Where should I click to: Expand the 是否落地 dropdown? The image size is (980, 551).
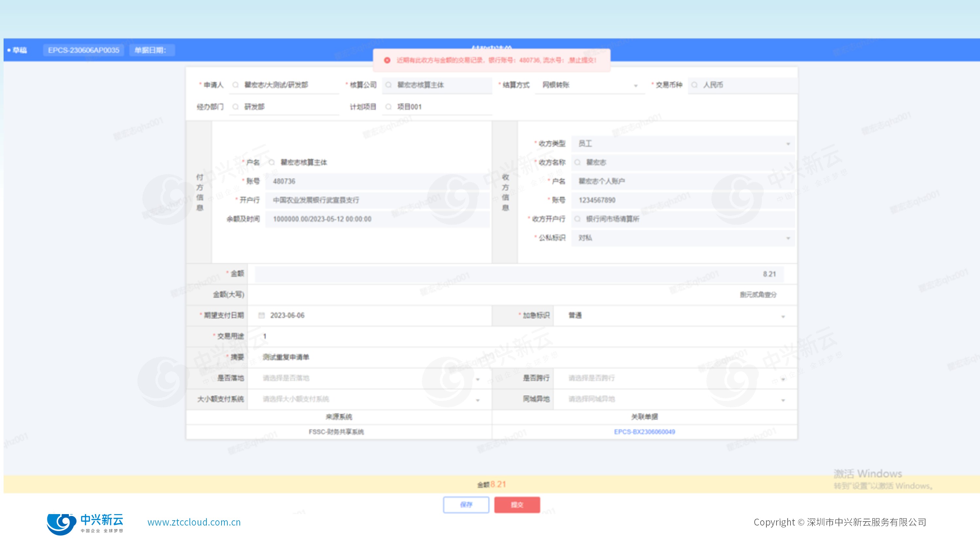click(x=369, y=378)
